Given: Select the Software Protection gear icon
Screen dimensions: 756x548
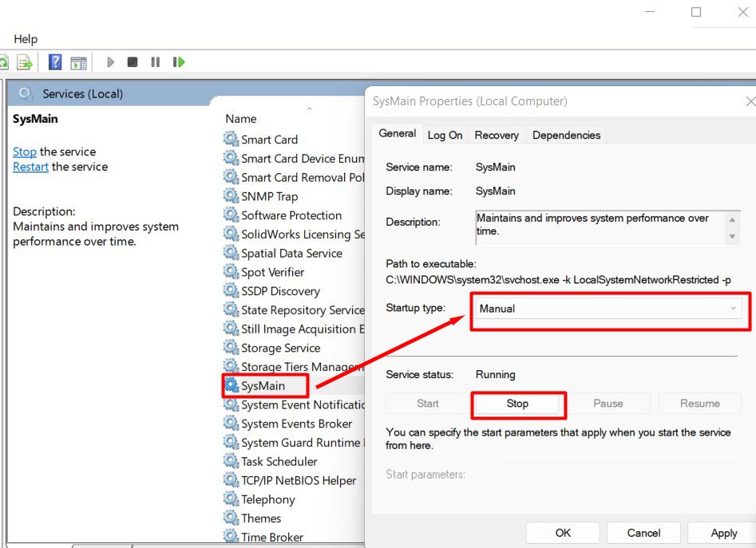Looking at the screenshot, I should (x=232, y=215).
